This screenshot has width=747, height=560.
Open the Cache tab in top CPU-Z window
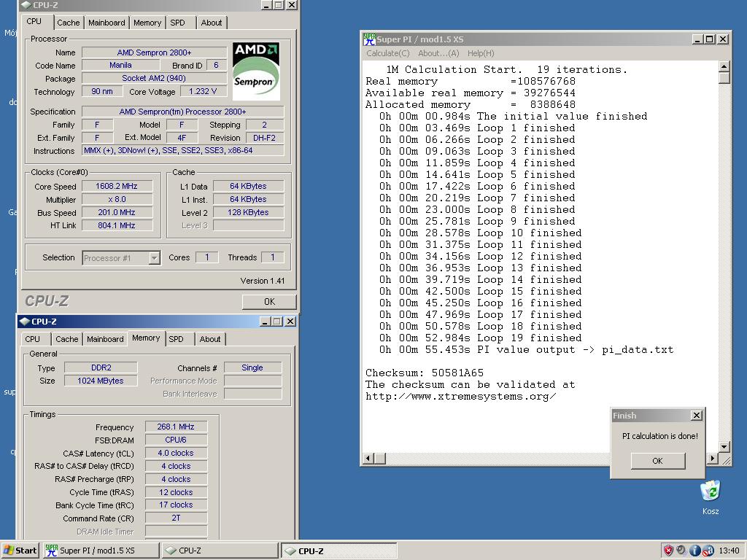pyautogui.click(x=68, y=23)
